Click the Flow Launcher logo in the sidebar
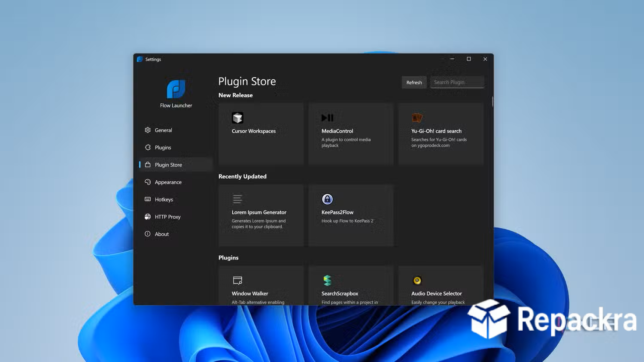This screenshot has height=362, width=644. 176,89
